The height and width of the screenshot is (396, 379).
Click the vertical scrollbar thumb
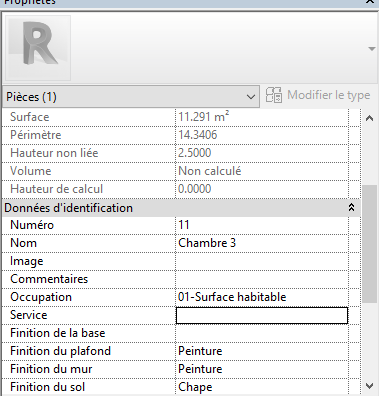click(x=369, y=243)
